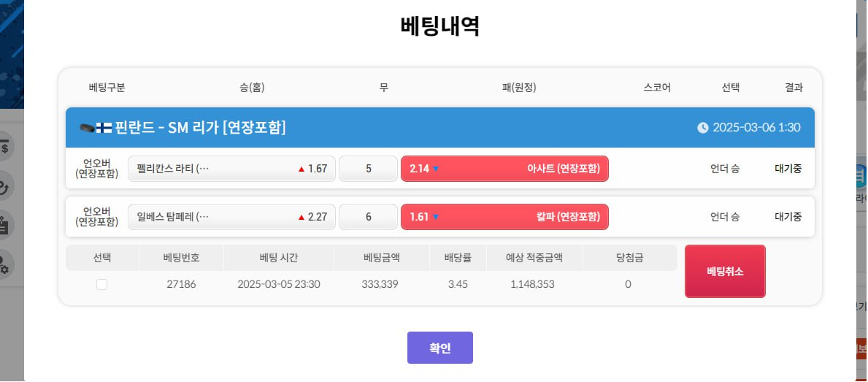Click the 핀란드 - SM 리가 league header
The image size is (868, 382).
coord(440,128)
